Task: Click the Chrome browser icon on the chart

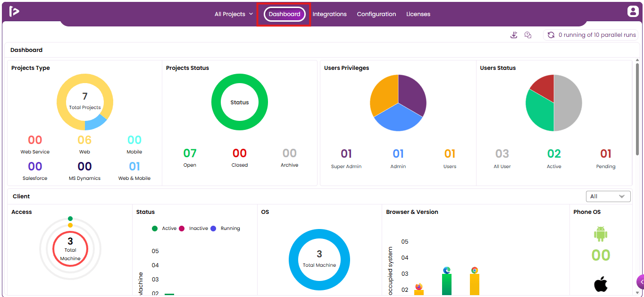Action: (x=475, y=270)
